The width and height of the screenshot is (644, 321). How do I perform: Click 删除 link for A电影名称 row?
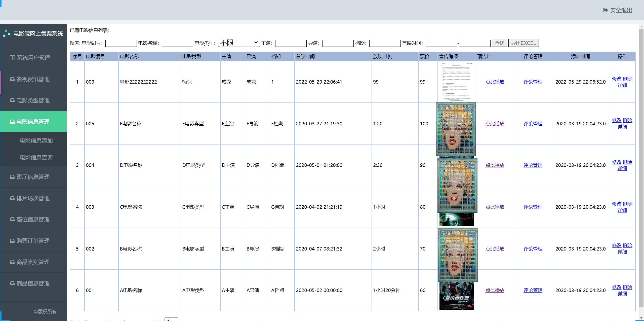click(627, 287)
